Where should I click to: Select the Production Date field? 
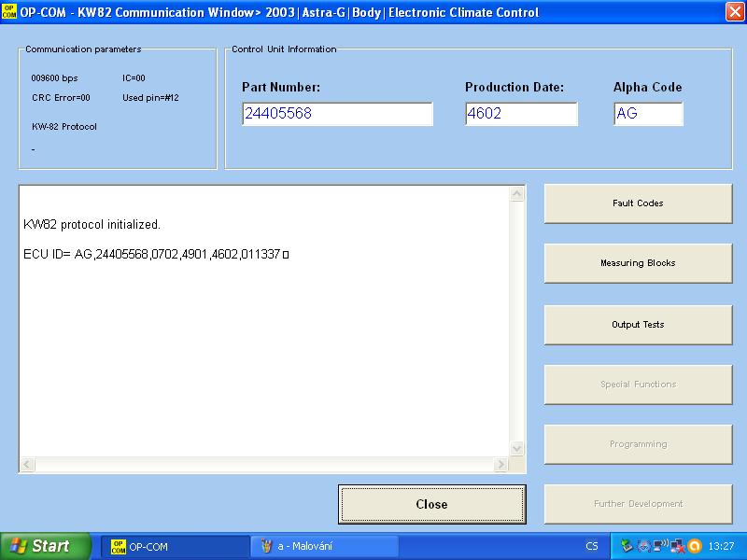pos(521,114)
